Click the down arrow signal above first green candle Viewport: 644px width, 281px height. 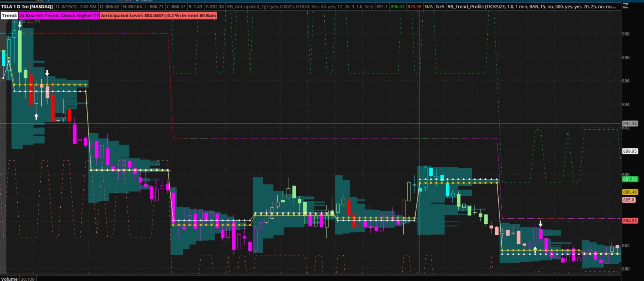click(x=20, y=25)
